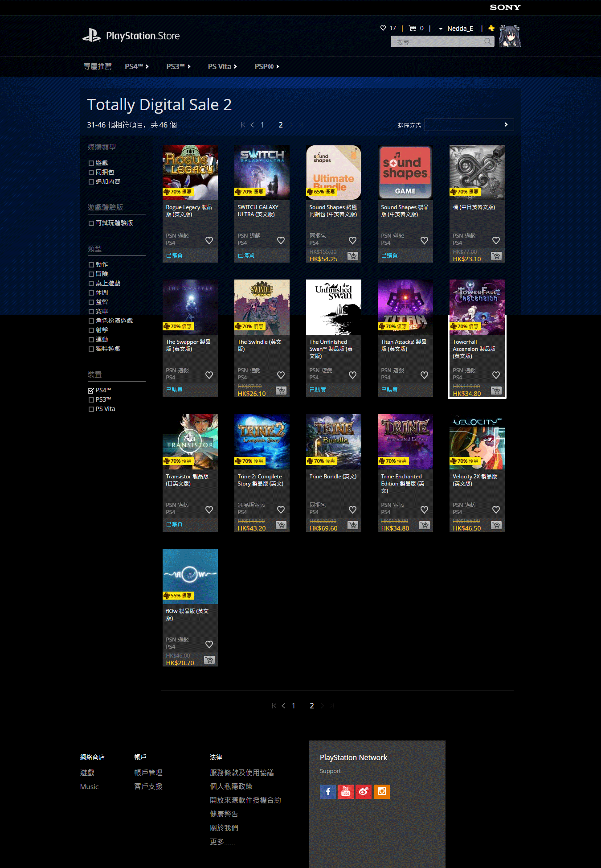Open 服務條款及使用協議 link
601x868 pixels.
[x=242, y=773]
